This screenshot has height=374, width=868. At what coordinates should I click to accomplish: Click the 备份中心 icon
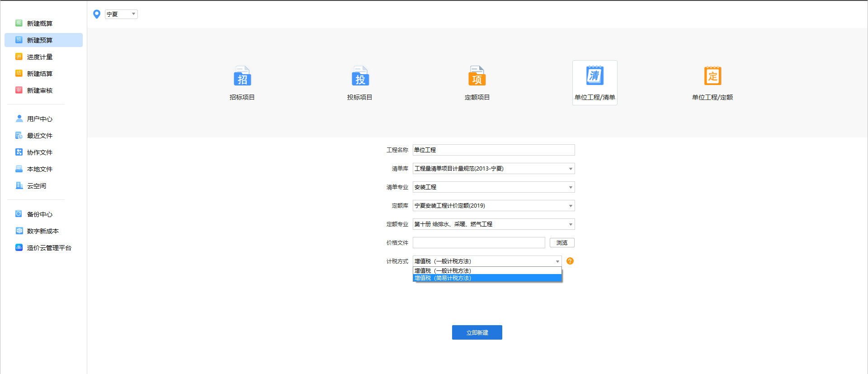click(x=19, y=214)
